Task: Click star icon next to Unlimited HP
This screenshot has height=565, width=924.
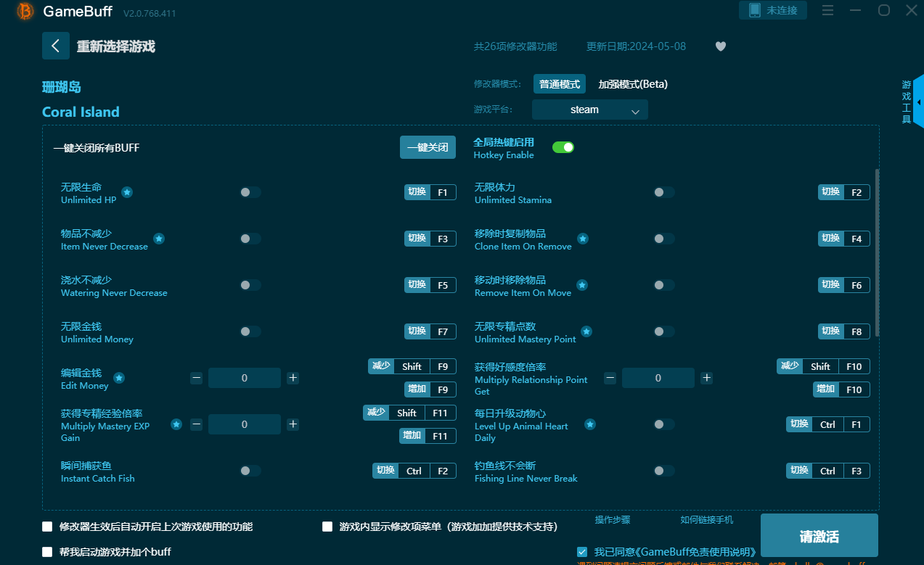Action: click(x=127, y=192)
